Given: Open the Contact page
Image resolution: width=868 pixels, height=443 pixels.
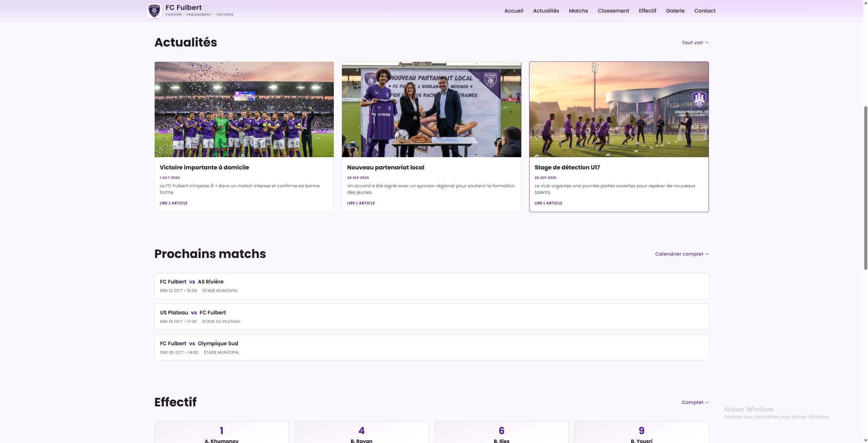Looking at the screenshot, I should pyautogui.click(x=705, y=11).
